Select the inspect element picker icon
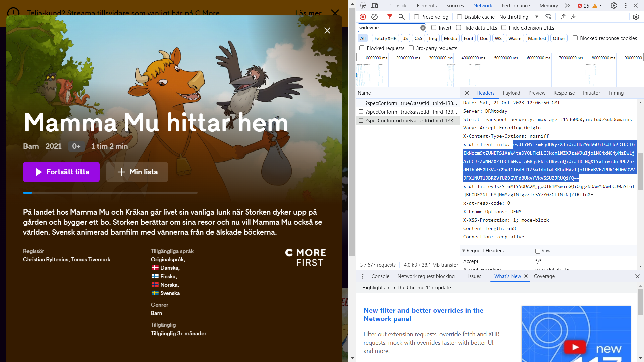Viewport: 644px width, 362px height. point(363,6)
